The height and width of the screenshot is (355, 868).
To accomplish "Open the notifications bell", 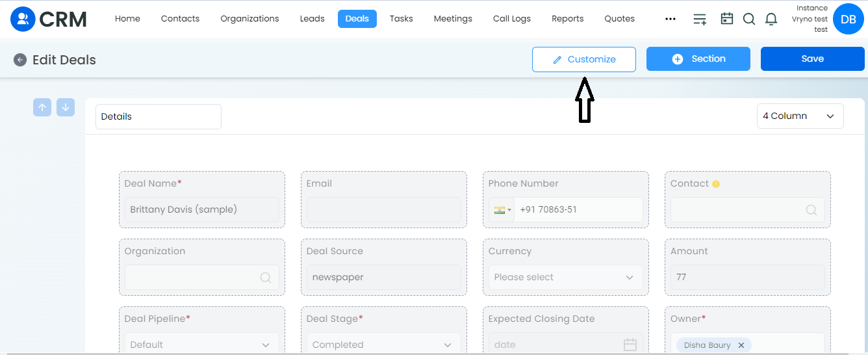I will tap(771, 19).
